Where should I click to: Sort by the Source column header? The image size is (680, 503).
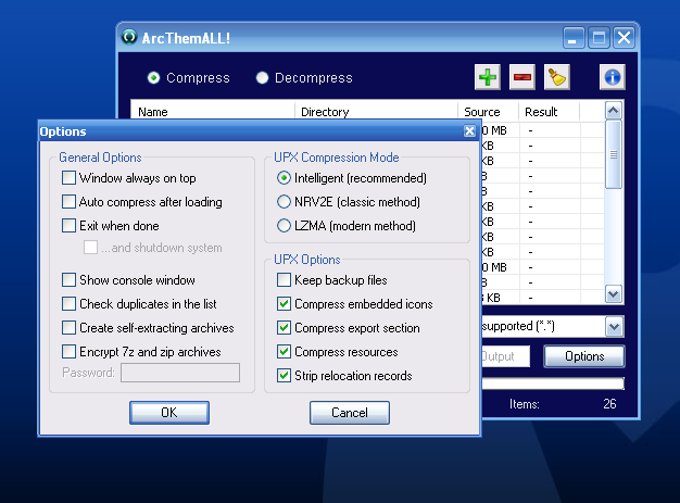click(488, 111)
